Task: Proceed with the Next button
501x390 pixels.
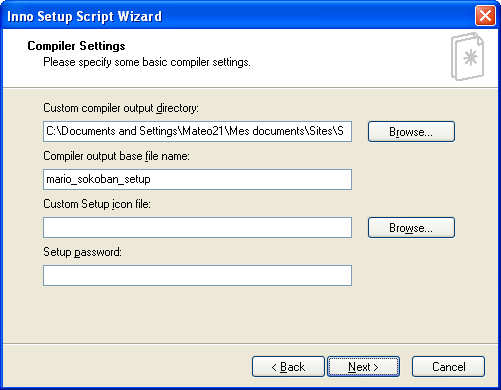Action: point(363,367)
